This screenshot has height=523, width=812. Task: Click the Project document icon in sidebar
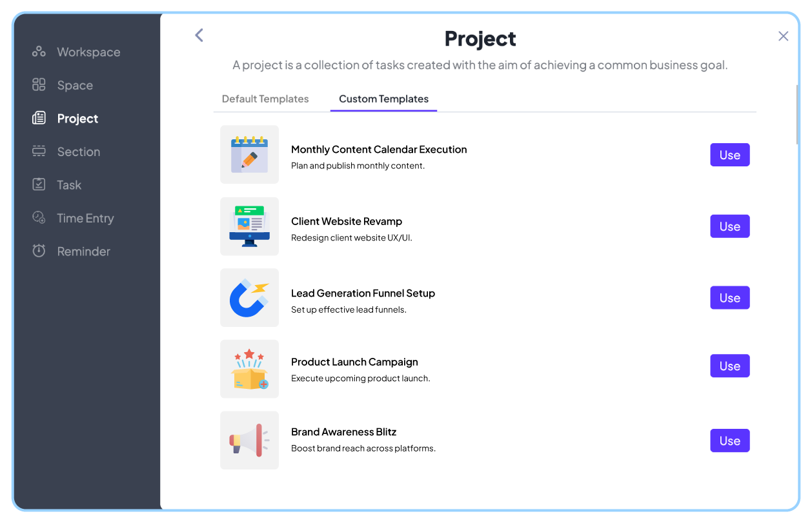tap(39, 118)
